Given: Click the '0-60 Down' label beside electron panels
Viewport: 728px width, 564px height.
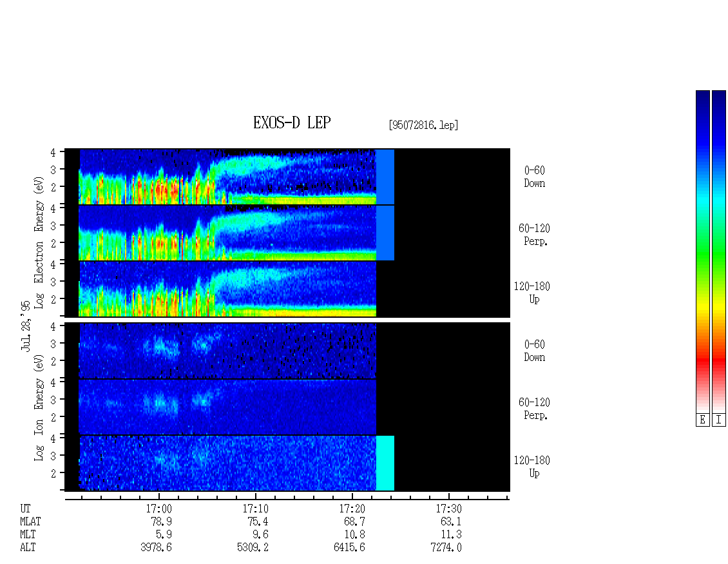Looking at the screenshot, I should coord(534,177).
